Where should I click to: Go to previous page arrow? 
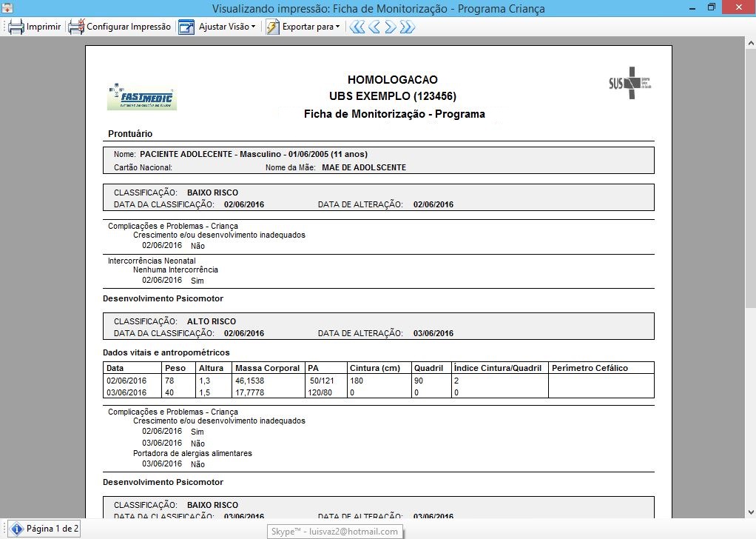point(374,27)
